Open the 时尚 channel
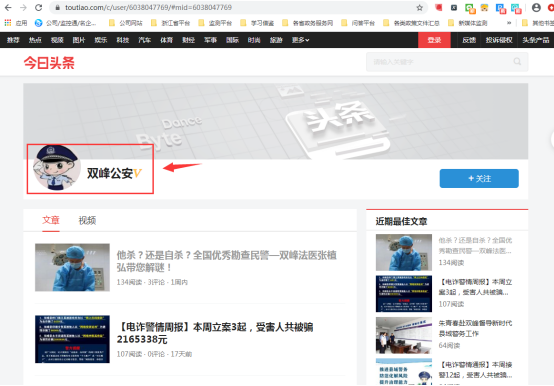 pyautogui.click(x=254, y=40)
